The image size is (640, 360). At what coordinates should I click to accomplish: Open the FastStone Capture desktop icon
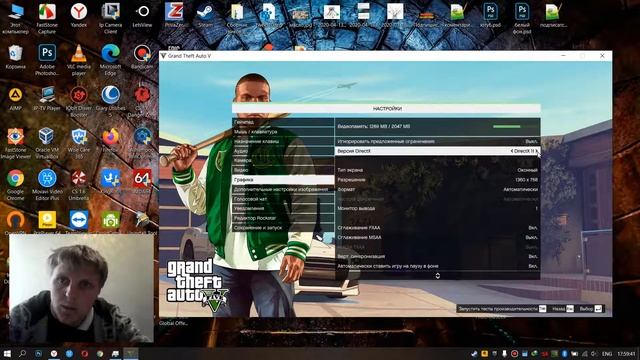47,18
